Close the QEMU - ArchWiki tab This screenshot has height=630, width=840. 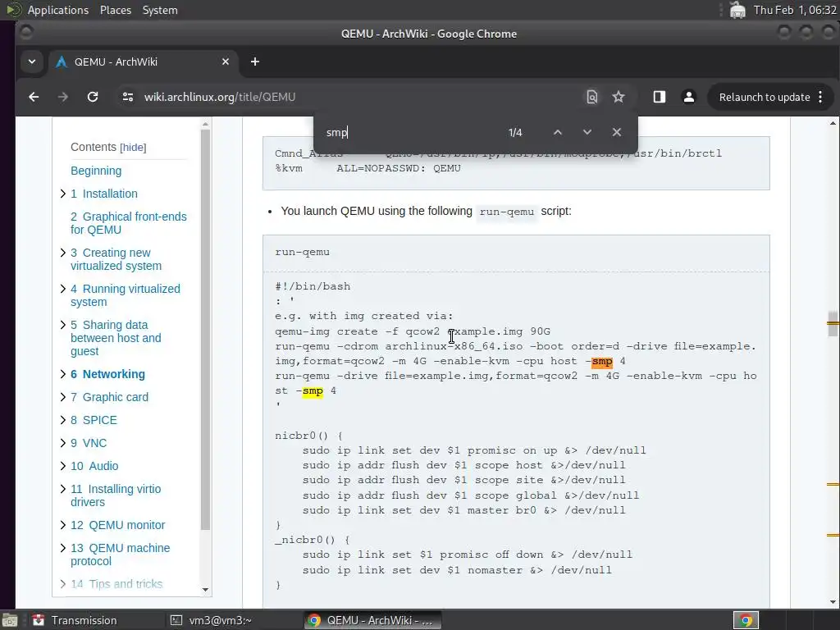click(x=226, y=62)
